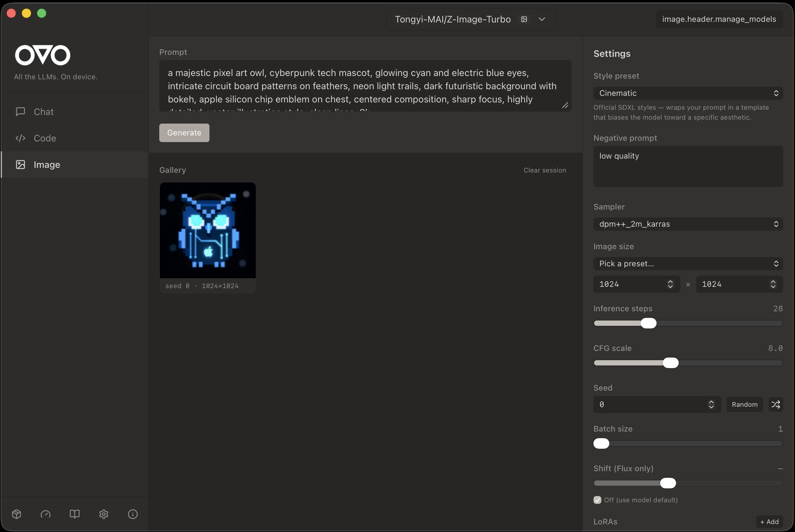Open the settings gear icon
The width and height of the screenshot is (795, 532).
tap(103, 514)
